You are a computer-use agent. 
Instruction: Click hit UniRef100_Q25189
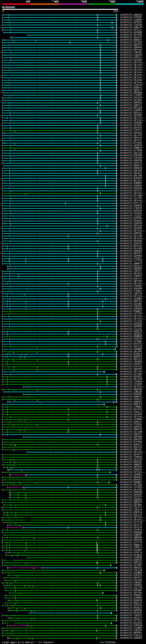(x=131, y=324)
